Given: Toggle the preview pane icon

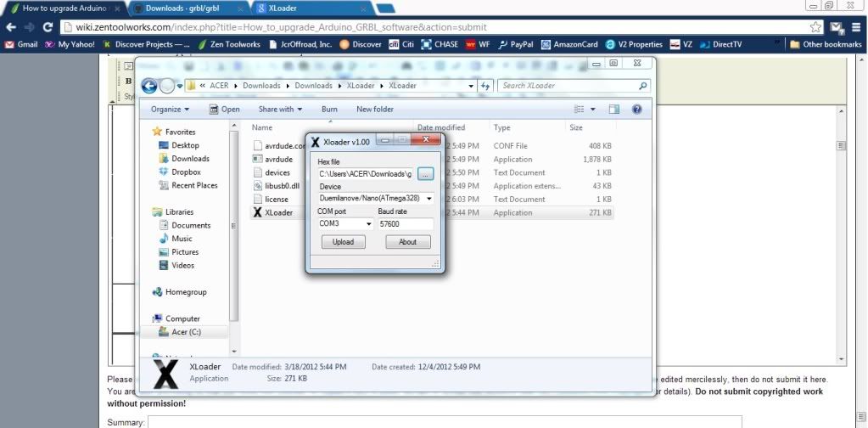Looking at the screenshot, I should click(613, 109).
